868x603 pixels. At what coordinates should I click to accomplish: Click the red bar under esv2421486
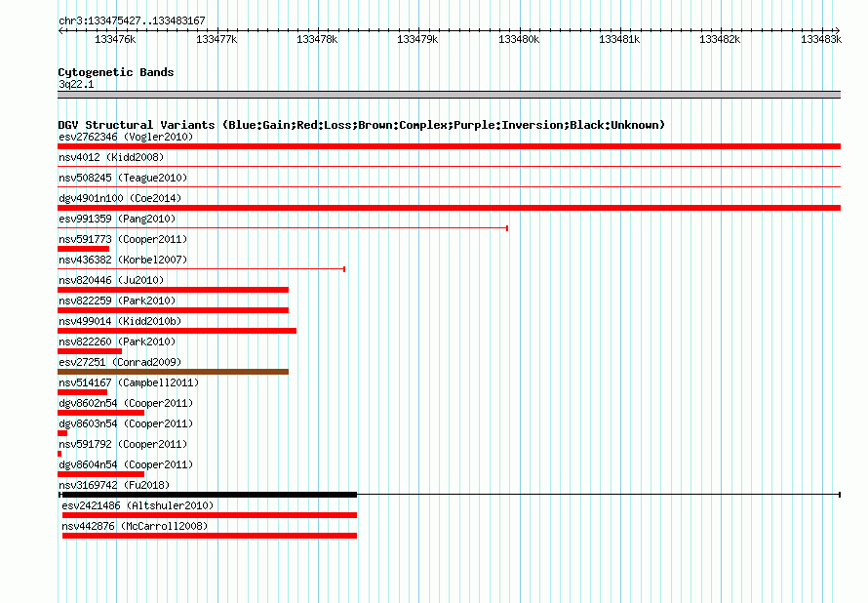(210, 515)
